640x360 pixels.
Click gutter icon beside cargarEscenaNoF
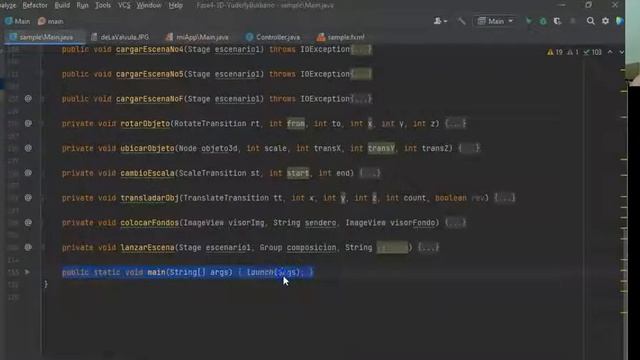click(x=28, y=98)
